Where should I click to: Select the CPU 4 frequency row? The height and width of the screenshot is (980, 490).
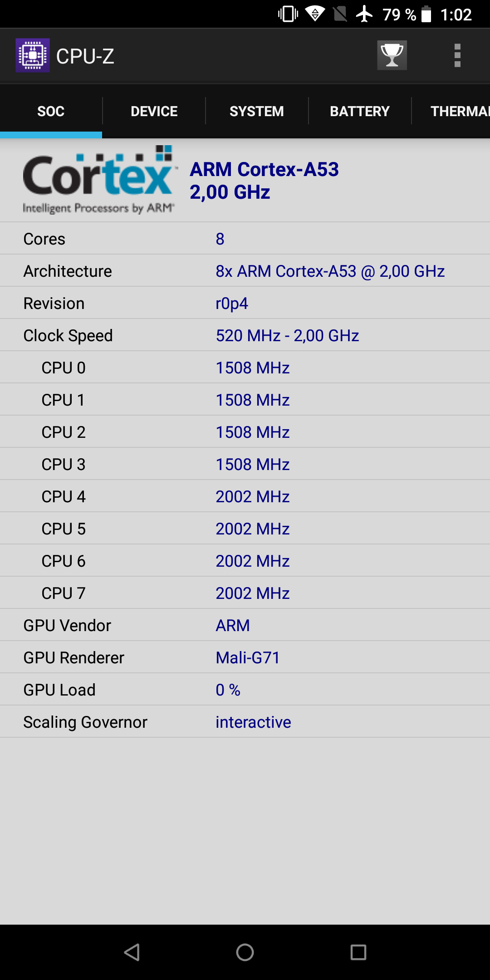pyautogui.click(x=245, y=496)
